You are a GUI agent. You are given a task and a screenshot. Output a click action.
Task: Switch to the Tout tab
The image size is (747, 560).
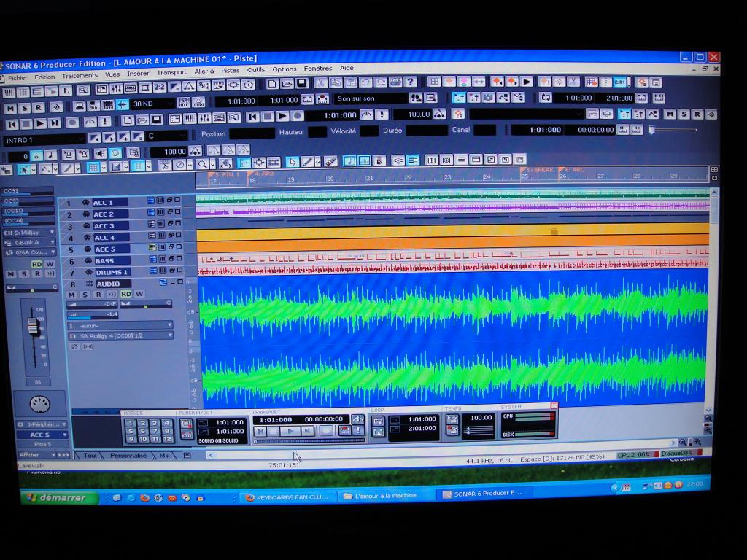pos(90,456)
